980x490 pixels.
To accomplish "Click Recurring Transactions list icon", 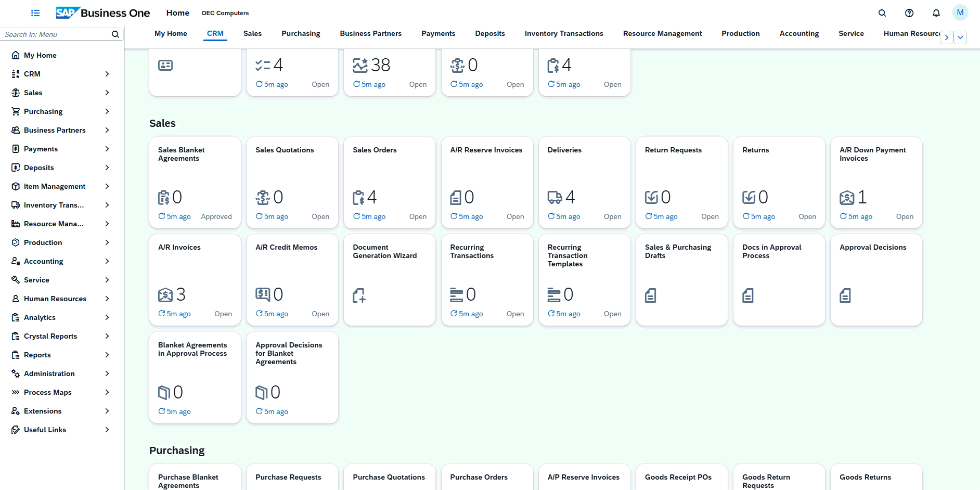I will [x=456, y=295].
